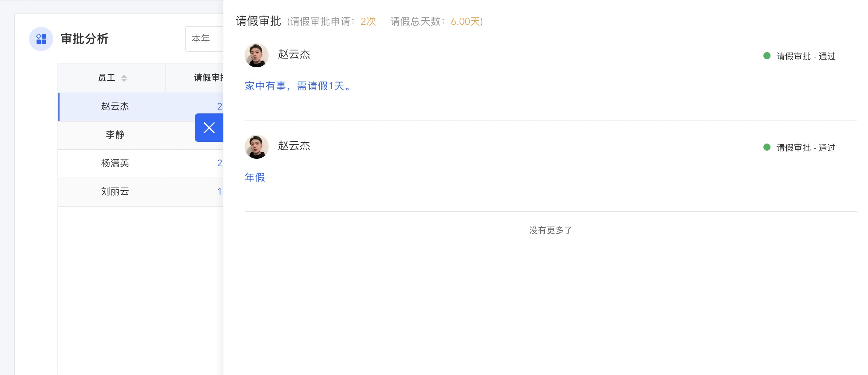Screen dimensions: 868x375
Task: Open 杨潇英's leave approval count
Action: [x=219, y=163]
